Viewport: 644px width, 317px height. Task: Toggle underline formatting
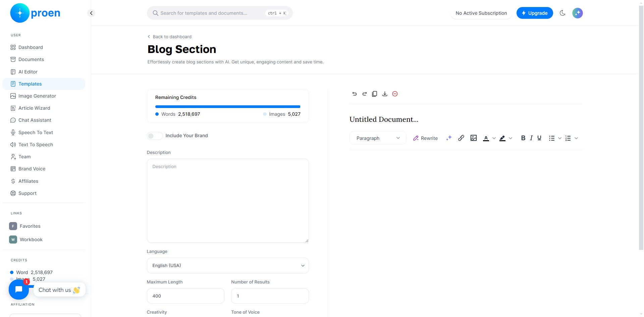click(x=539, y=138)
